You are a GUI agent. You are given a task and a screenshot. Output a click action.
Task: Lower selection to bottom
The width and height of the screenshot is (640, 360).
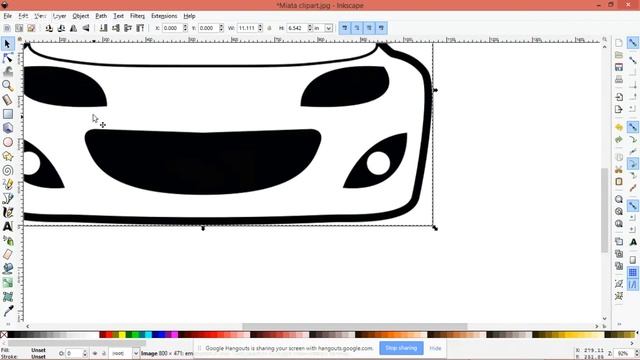[x=104, y=28]
